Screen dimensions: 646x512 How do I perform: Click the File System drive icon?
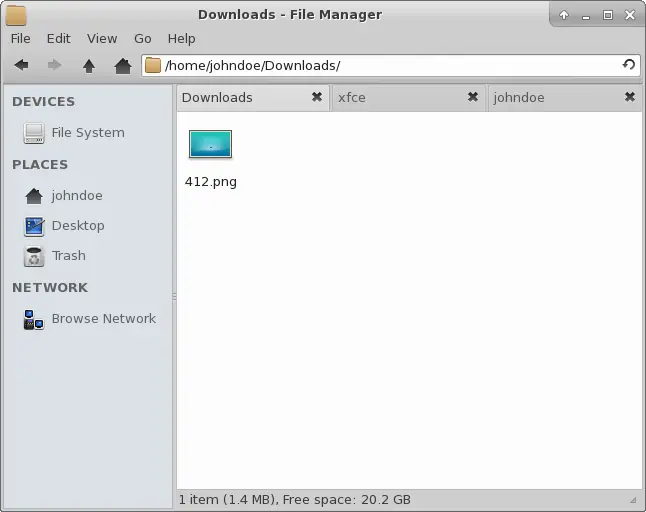pos(34,133)
